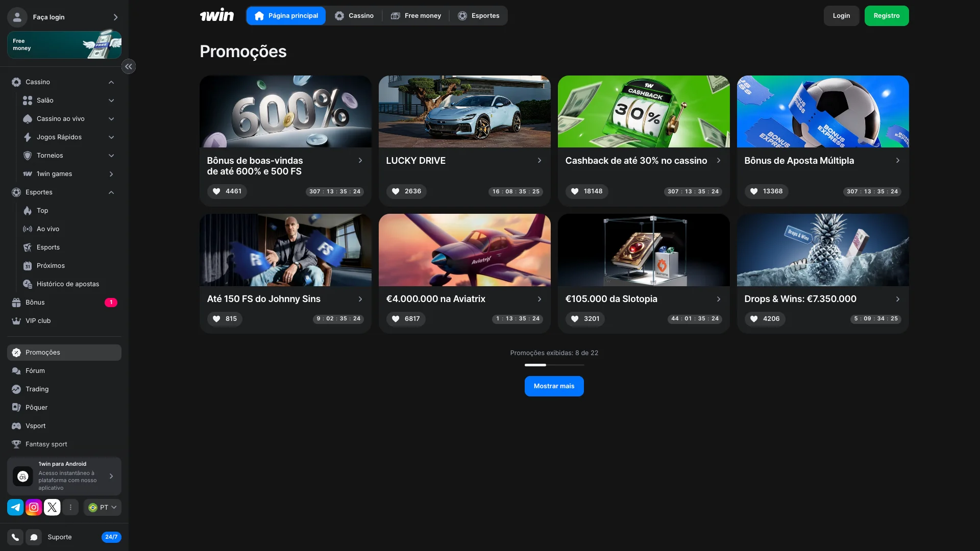
Task: Like the Cashback de até 30% promotion
Action: [x=575, y=191]
